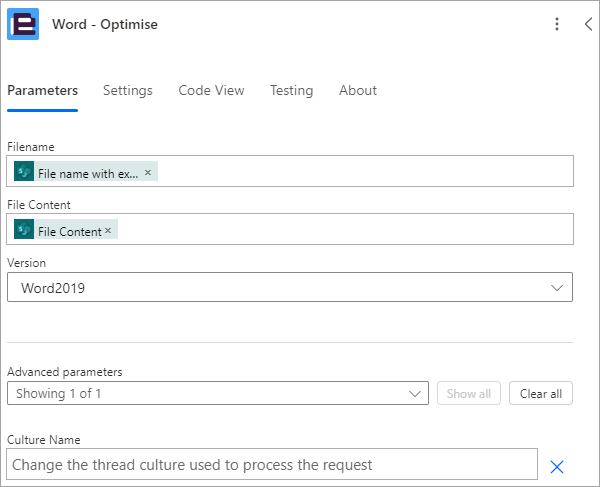Click empty area of the Filename field

[x=364, y=171]
